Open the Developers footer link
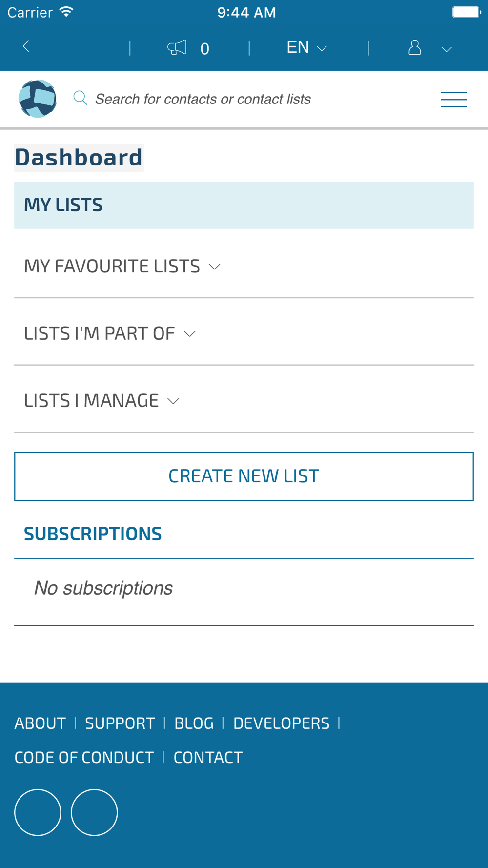488x868 pixels. pyautogui.click(x=281, y=723)
